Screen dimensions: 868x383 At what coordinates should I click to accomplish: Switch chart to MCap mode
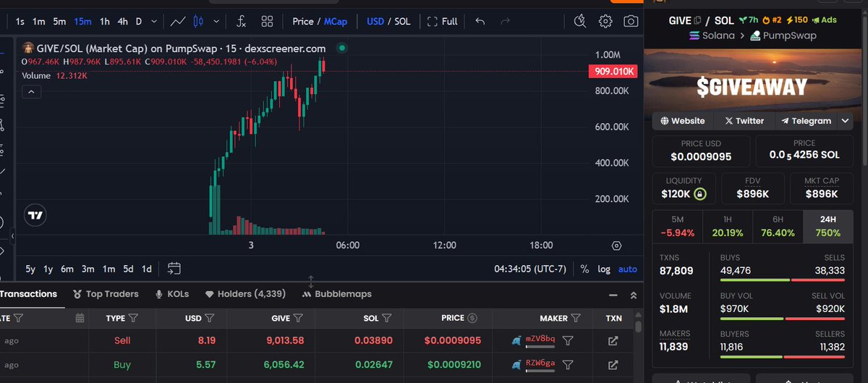335,21
